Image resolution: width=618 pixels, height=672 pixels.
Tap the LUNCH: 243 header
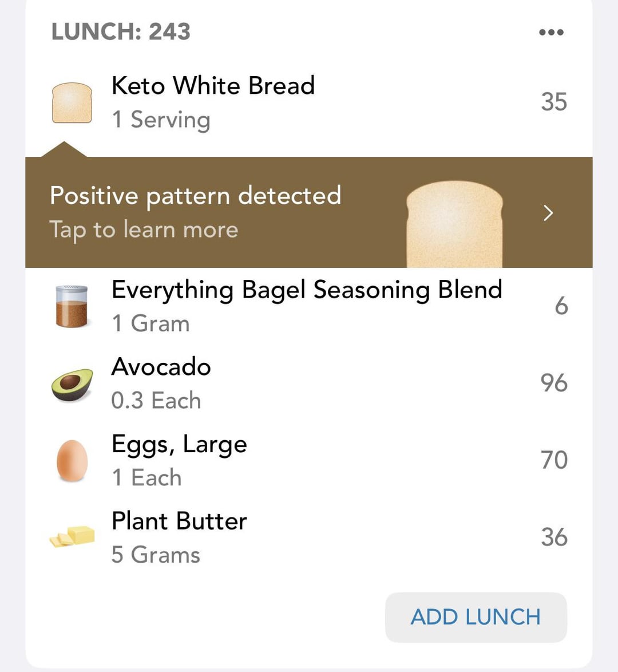click(121, 31)
